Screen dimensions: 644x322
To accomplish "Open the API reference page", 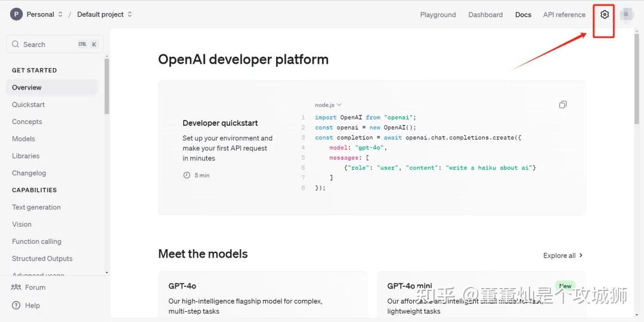I will click(x=564, y=15).
